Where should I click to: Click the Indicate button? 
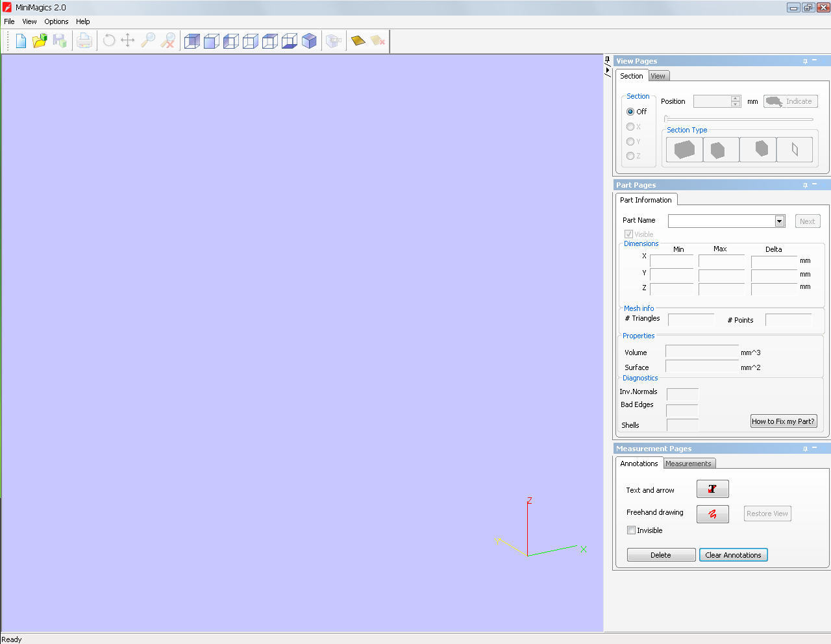790,101
